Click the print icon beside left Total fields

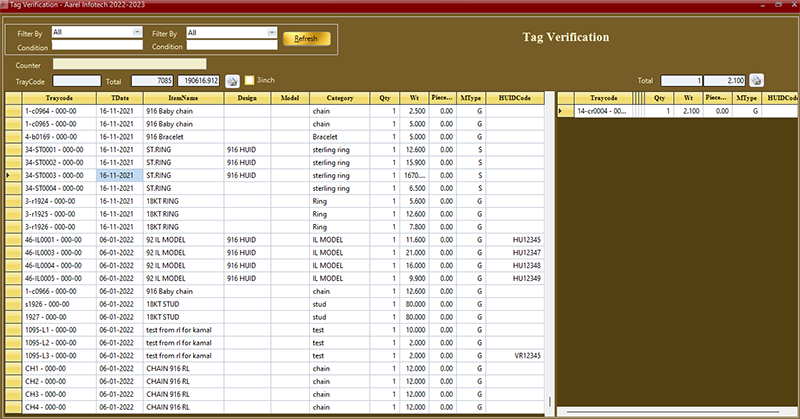point(232,81)
